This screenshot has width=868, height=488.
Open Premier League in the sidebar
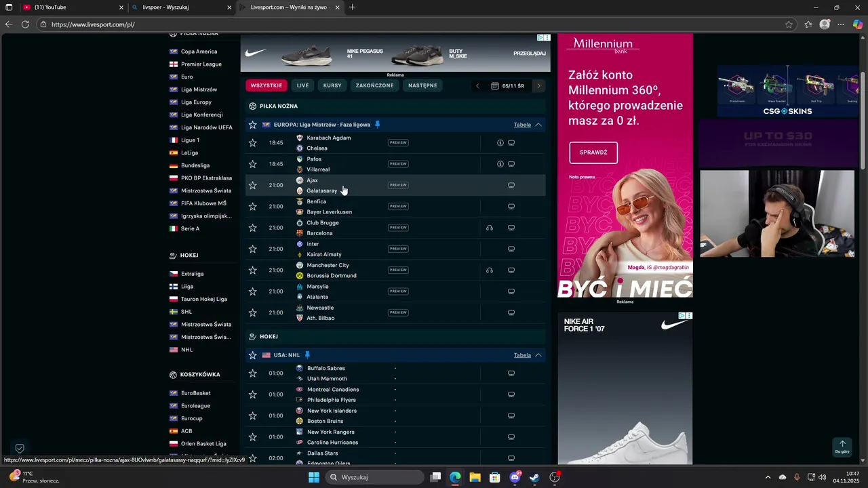coord(201,64)
